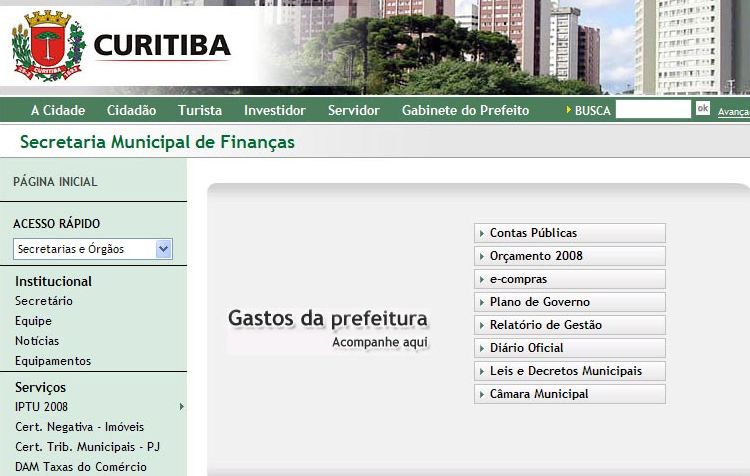This screenshot has height=476, width=750.
Task: Open Leis e Decretos Municipais
Action: [x=570, y=371]
